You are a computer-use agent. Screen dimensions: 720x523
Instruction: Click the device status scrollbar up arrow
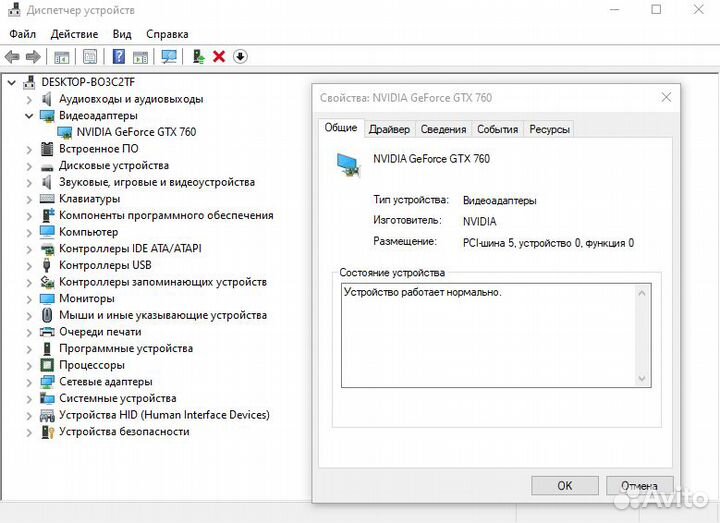click(x=642, y=292)
